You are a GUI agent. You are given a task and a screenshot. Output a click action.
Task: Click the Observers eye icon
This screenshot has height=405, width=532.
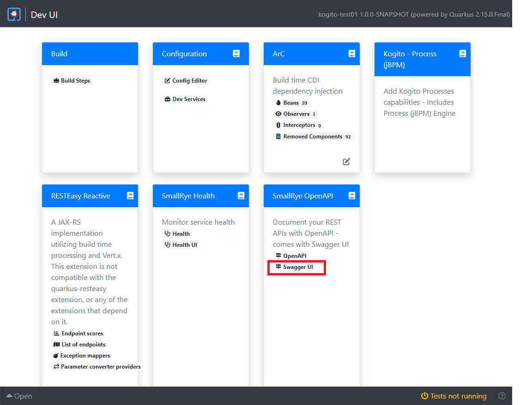(x=278, y=114)
